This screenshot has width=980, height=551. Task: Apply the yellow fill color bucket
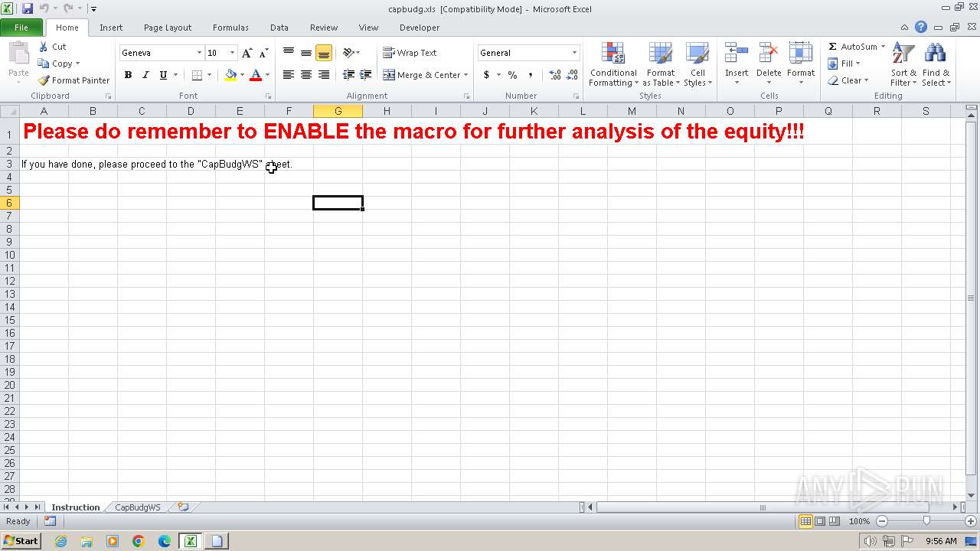tap(230, 75)
